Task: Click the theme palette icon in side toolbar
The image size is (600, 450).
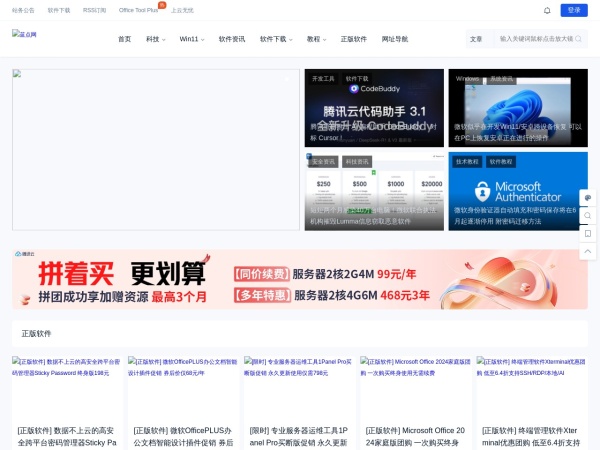Action: (588, 198)
